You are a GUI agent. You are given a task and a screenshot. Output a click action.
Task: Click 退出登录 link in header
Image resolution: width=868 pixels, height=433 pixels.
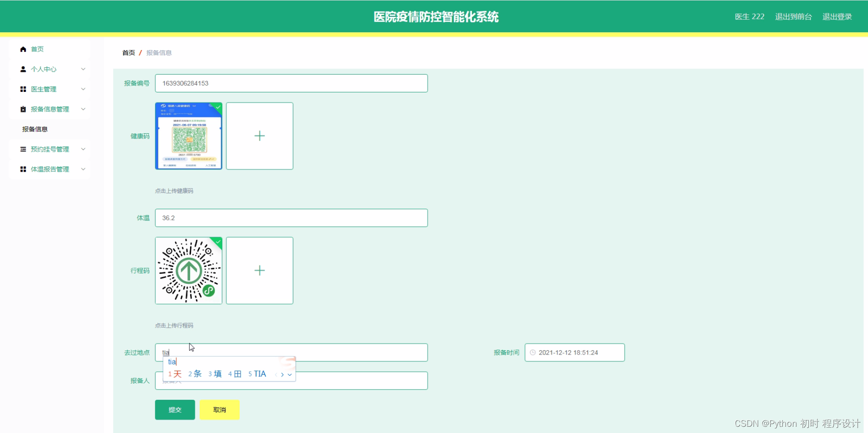pyautogui.click(x=837, y=17)
